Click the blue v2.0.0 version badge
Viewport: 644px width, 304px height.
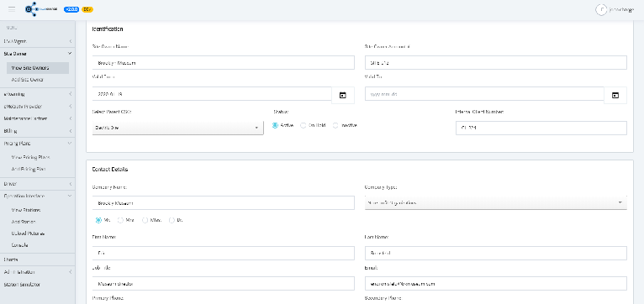pos(71,9)
